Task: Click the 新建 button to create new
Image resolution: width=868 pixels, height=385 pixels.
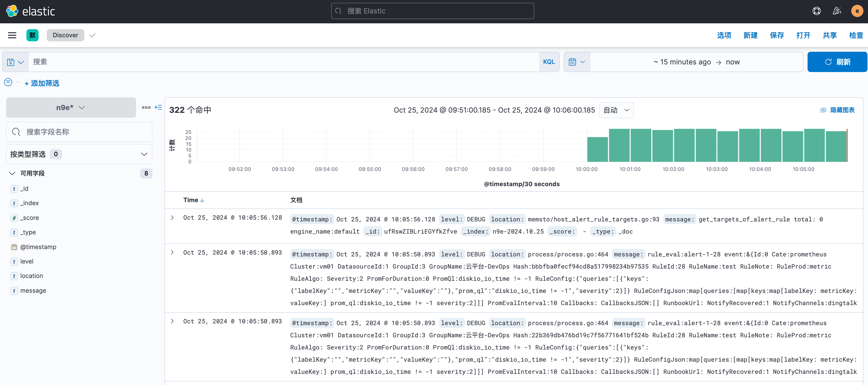Action: tap(749, 35)
